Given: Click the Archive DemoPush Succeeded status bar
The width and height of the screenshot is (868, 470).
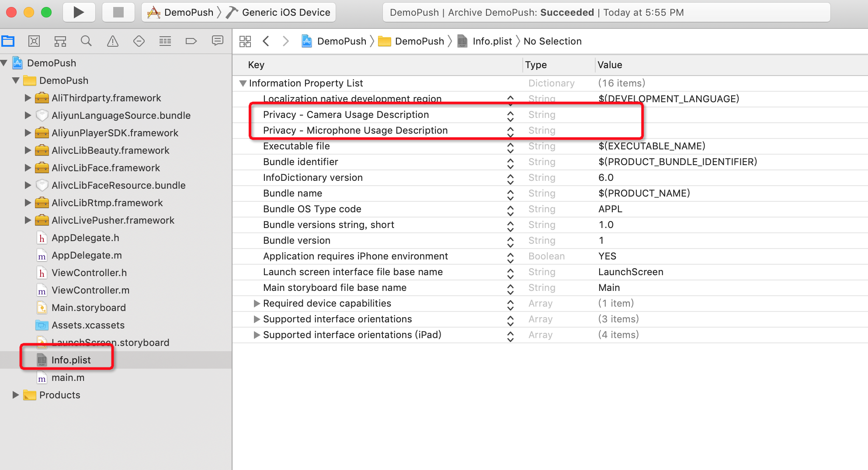Looking at the screenshot, I should coord(606,12).
